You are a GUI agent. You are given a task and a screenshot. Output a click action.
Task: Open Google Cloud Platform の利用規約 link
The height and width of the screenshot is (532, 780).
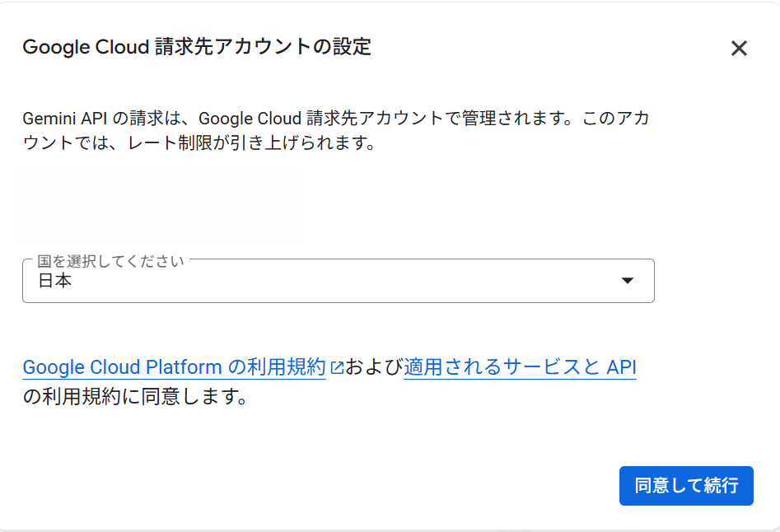[174, 367]
